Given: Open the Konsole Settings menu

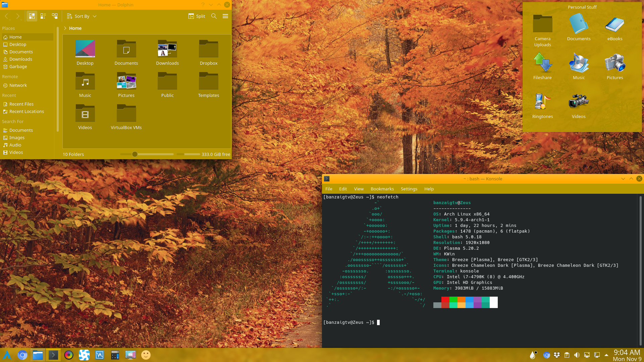Looking at the screenshot, I should click(409, 189).
